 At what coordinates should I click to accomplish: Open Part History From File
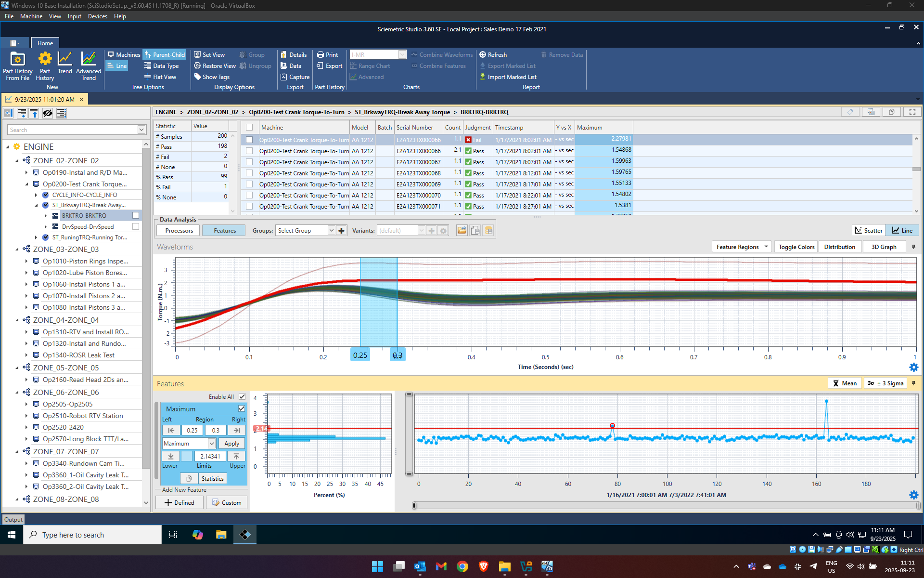click(17, 66)
